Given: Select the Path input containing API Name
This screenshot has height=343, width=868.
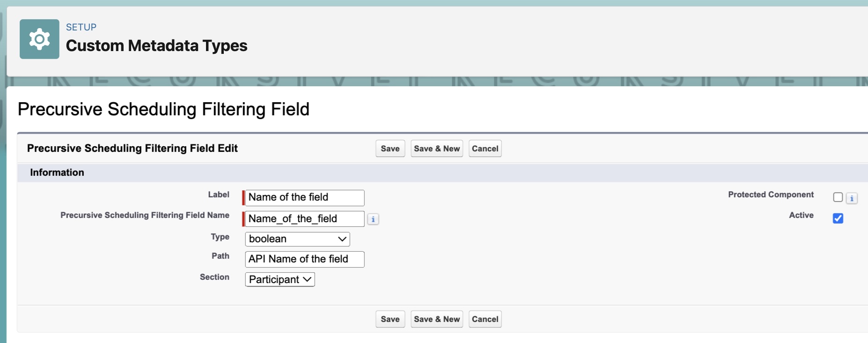Looking at the screenshot, I should coord(304,259).
